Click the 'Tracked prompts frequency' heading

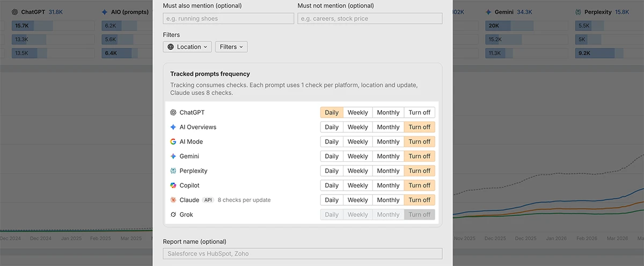tap(210, 74)
